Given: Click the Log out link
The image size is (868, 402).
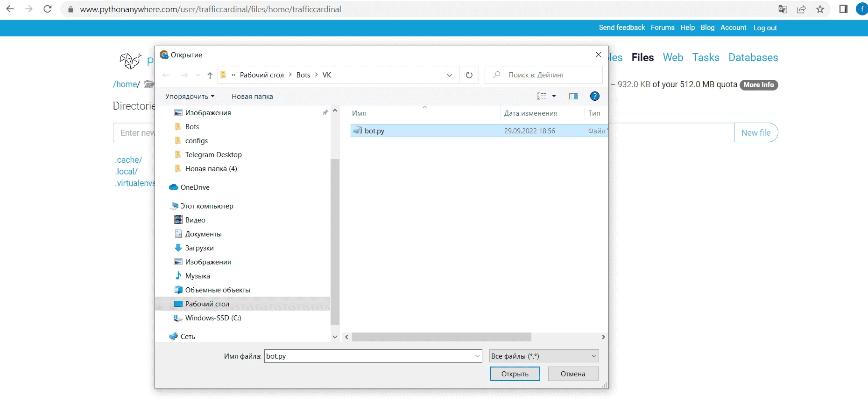Looking at the screenshot, I should [x=765, y=28].
